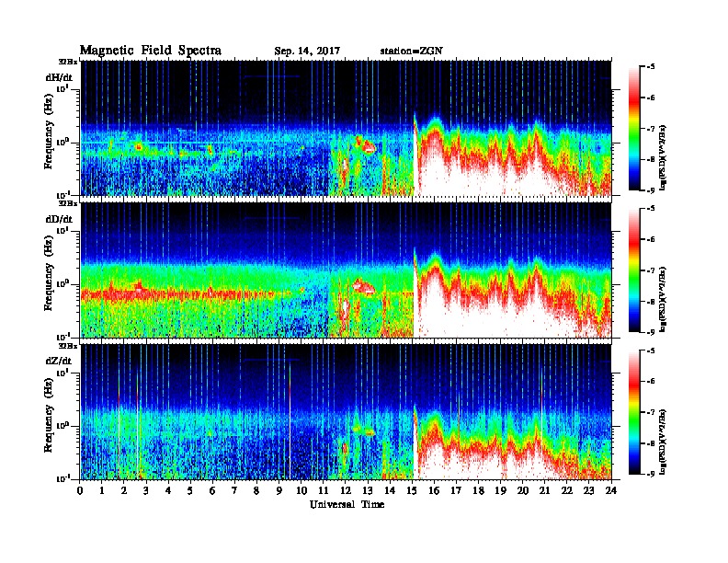Click hour "22" on the time axis
Screen dimensions: 728x563
point(567,490)
